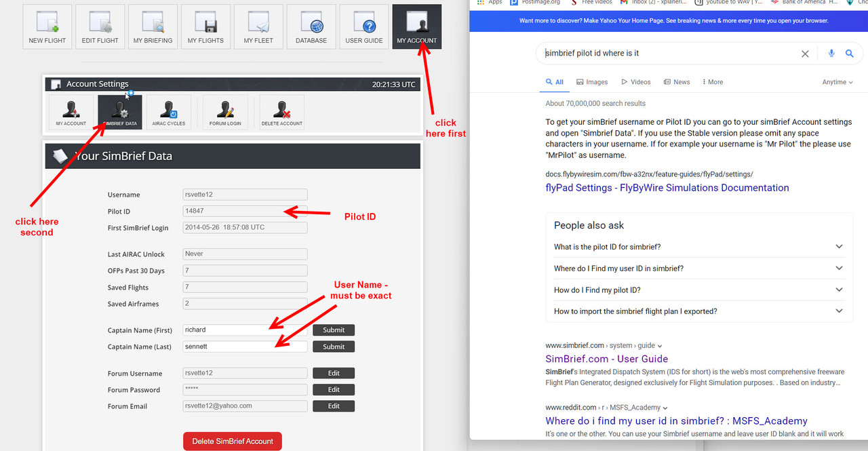Image resolution: width=868 pixels, height=451 pixels.
Task: Expand 'What is the pilot ID for simbrief?'
Action: [x=699, y=247]
